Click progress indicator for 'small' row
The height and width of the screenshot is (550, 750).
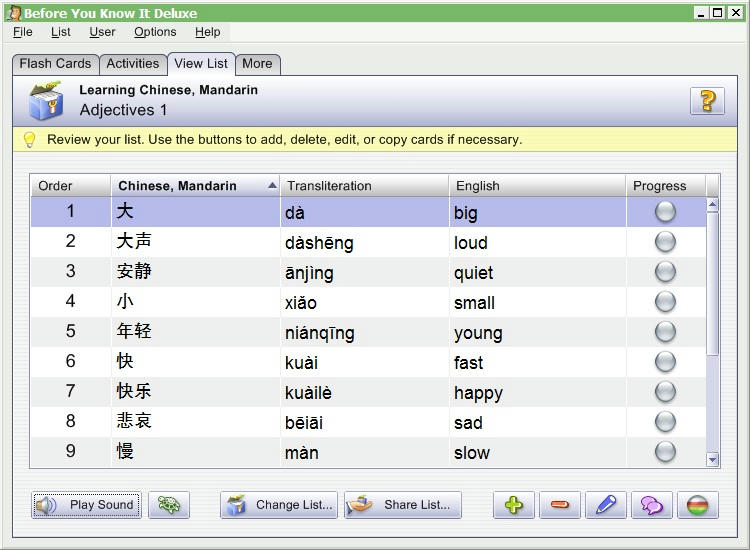[665, 302]
